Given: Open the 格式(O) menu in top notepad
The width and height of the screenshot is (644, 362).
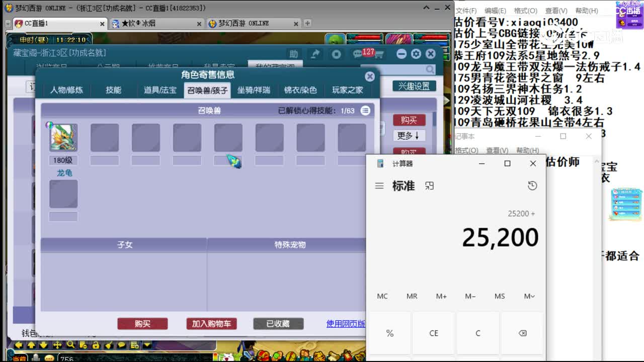Looking at the screenshot, I should 525,11.
